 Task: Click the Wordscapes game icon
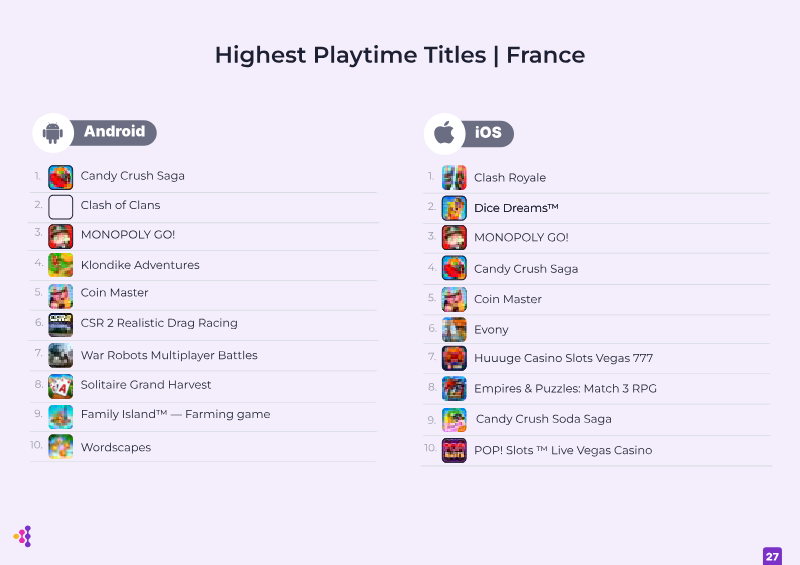[x=60, y=447]
